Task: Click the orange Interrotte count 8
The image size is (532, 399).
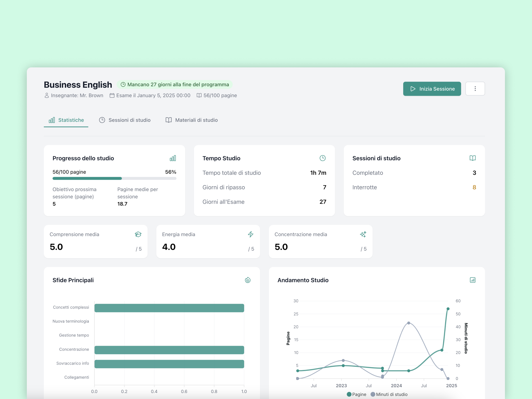Action: click(x=474, y=187)
